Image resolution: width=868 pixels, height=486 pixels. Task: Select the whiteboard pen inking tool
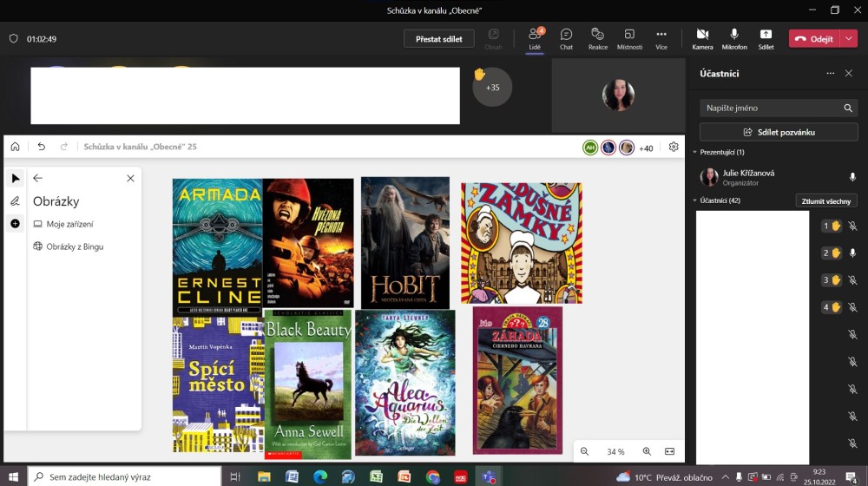(x=16, y=201)
